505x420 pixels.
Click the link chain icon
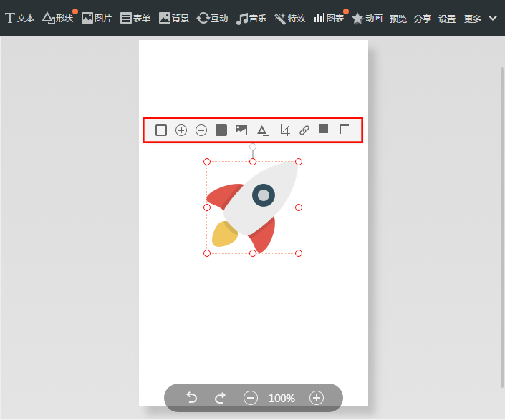304,130
